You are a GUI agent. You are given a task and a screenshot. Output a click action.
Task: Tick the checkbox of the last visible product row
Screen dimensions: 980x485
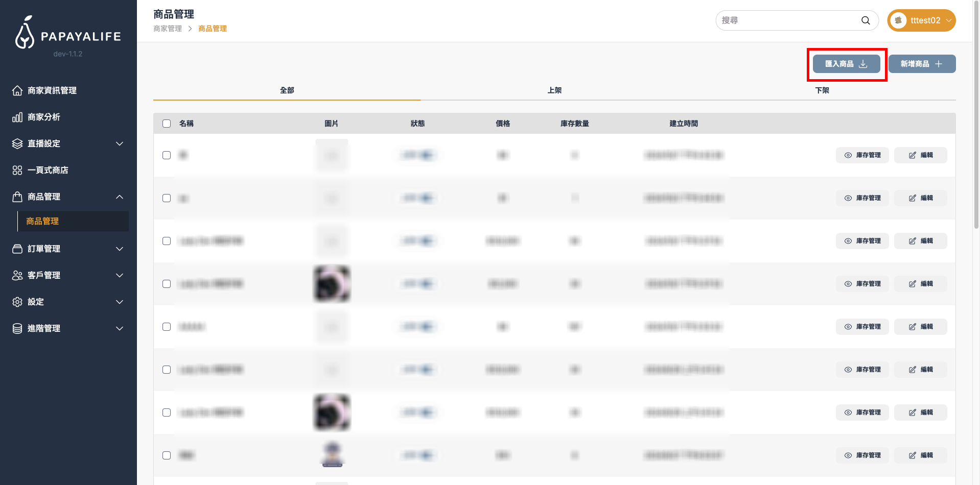click(x=167, y=455)
